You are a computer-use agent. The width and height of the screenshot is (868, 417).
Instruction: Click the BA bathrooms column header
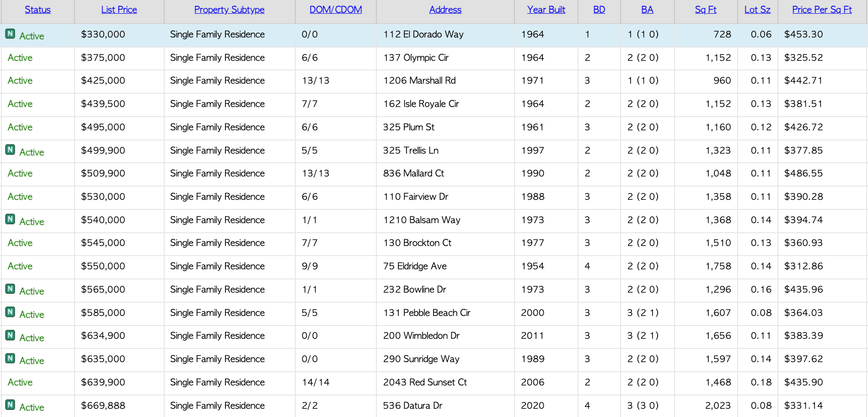pos(647,10)
